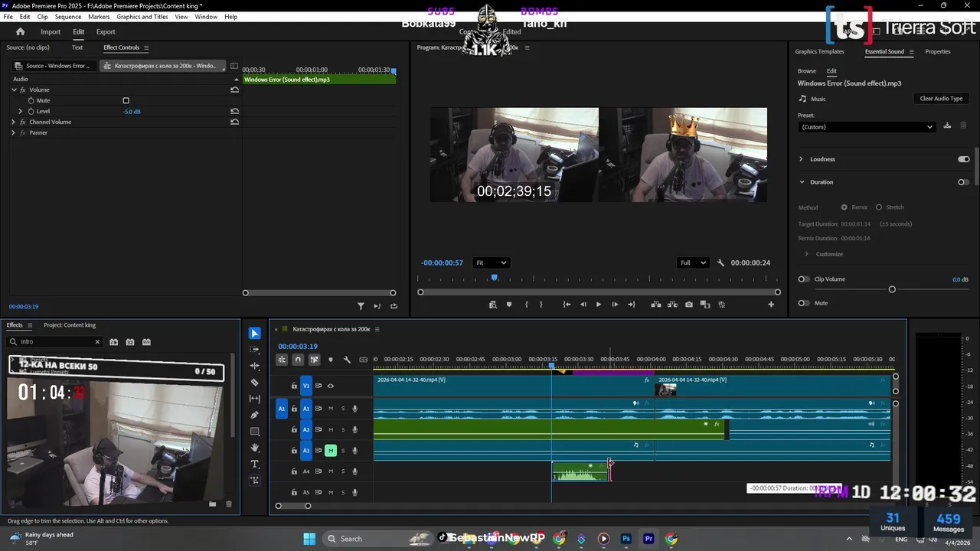The height and width of the screenshot is (551, 980).
Task: Switch to the Import workspace
Action: (x=51, y=31)
